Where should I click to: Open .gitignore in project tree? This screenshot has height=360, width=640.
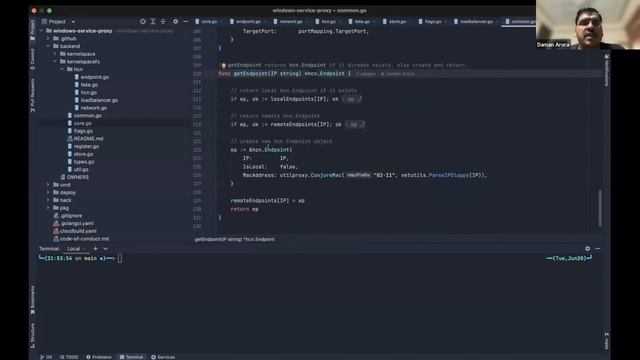pyautogui.click(x=71, y=216)
